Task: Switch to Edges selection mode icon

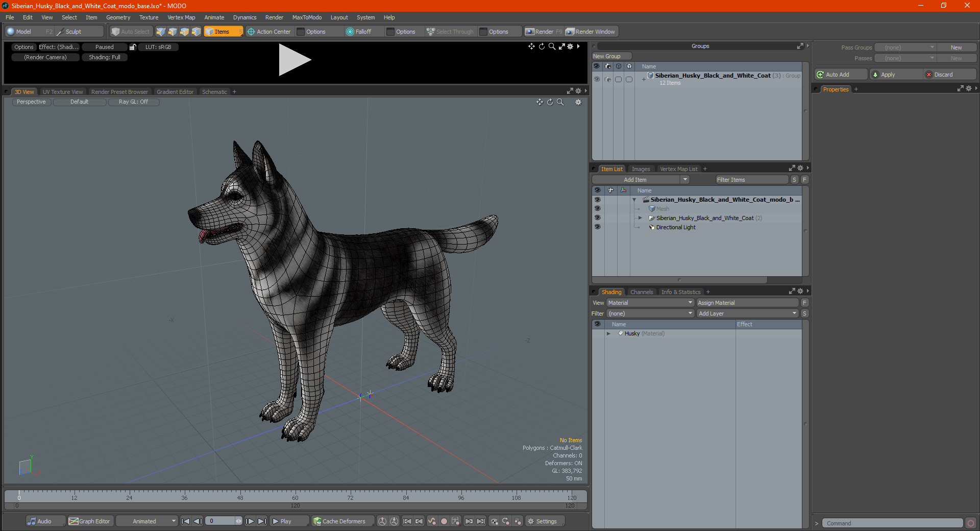Action: click(173, 32)
